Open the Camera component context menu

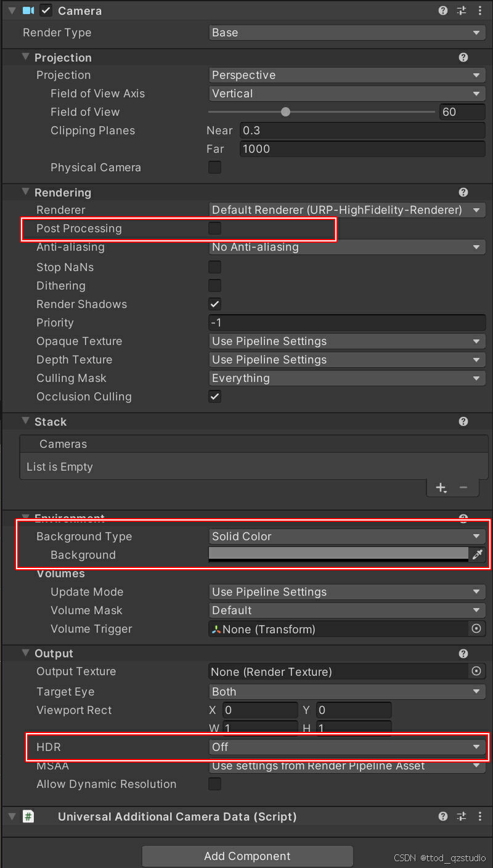click(x=479, y=10)
